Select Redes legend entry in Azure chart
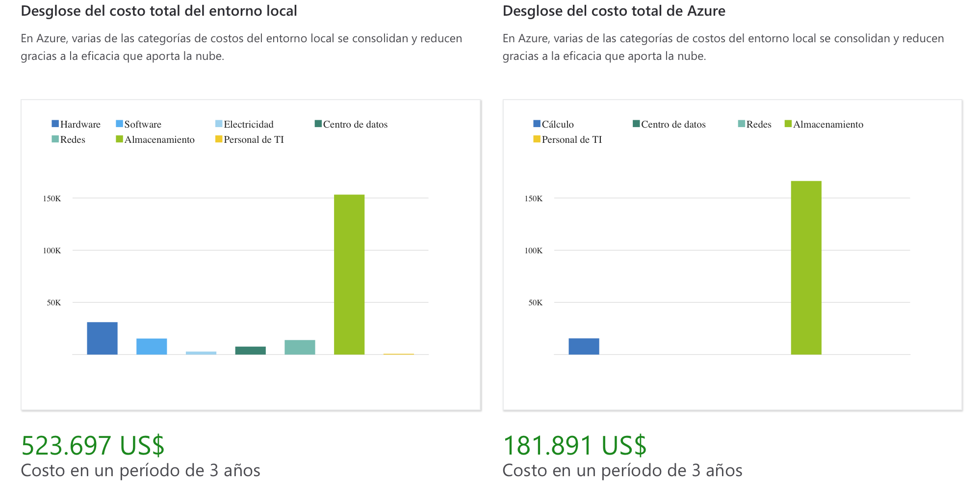The image size is (980, 485). [x=755, y=124]
